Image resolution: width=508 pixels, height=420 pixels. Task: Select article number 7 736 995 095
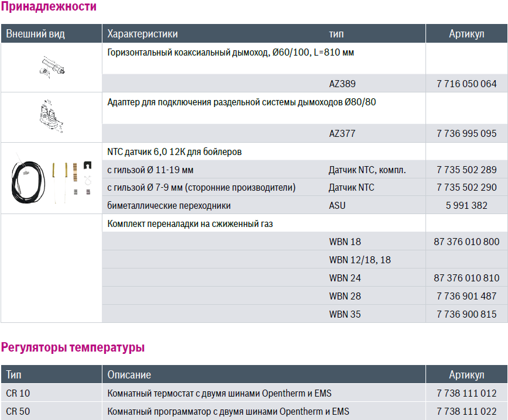coord(466,133)
